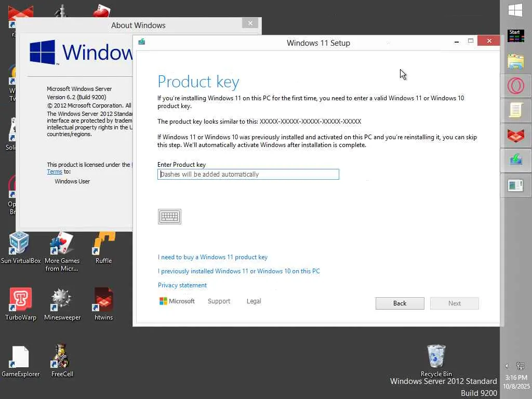This screenshot has height=399, width=532.
Task: Open the htwins desktop shortcut
Action: (104, 304)
